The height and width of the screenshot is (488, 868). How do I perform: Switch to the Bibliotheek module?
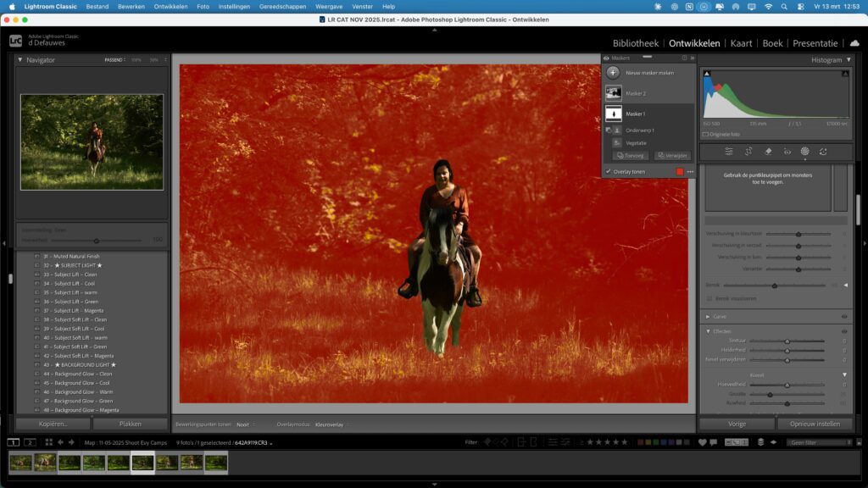[x=635, y=43]
